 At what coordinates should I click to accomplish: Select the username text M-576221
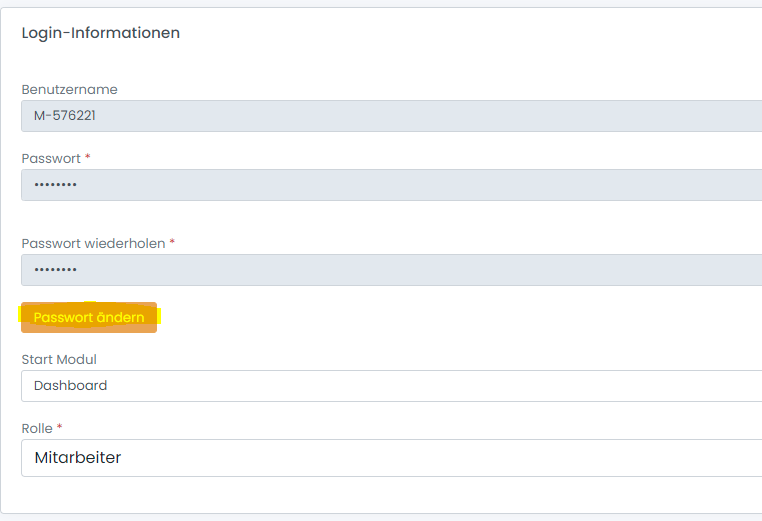pos(65,116)
